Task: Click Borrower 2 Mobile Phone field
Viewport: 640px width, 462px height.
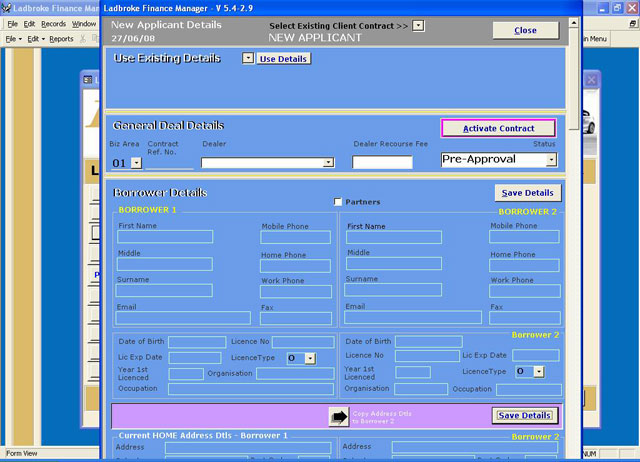Action: tap(524, 237)
